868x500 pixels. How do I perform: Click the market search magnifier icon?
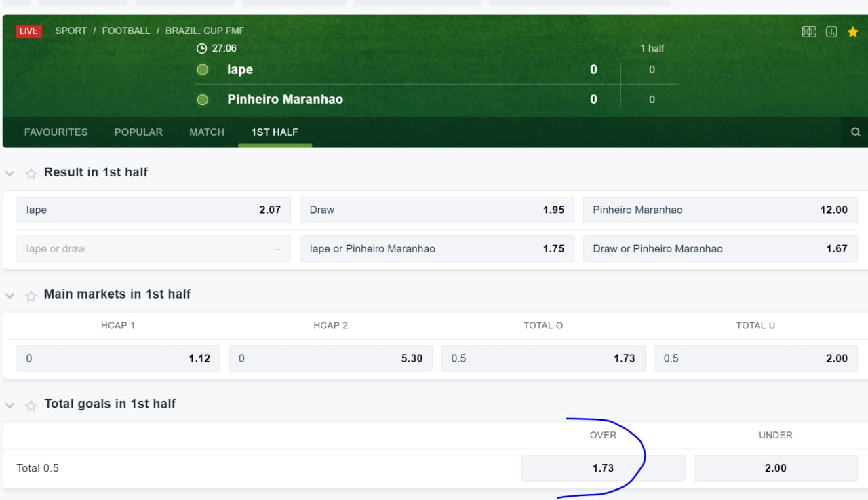pos(855,132)
